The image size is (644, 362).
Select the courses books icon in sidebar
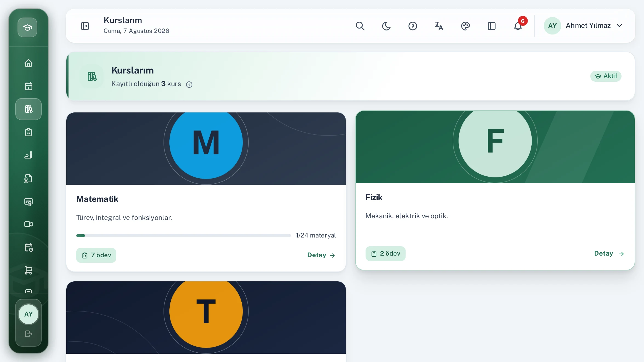coord(29,109)
